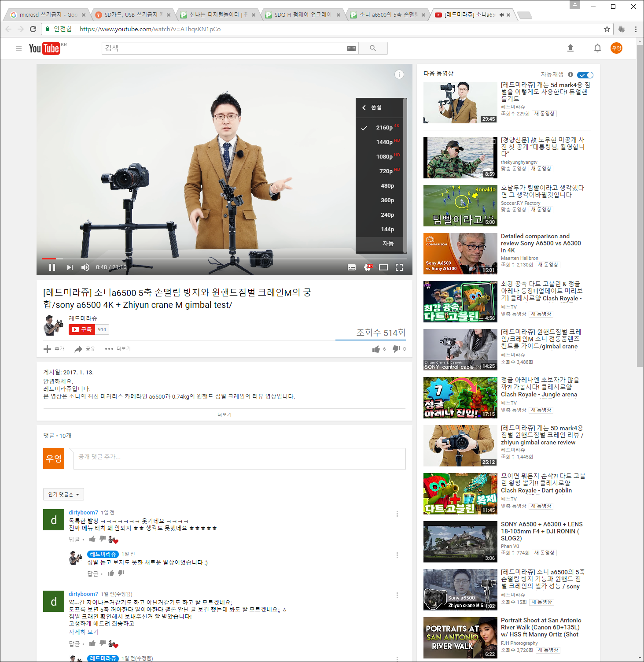Mute the video volume speaker icon
The image size is (644, 662).
click(x=85, y=267)
